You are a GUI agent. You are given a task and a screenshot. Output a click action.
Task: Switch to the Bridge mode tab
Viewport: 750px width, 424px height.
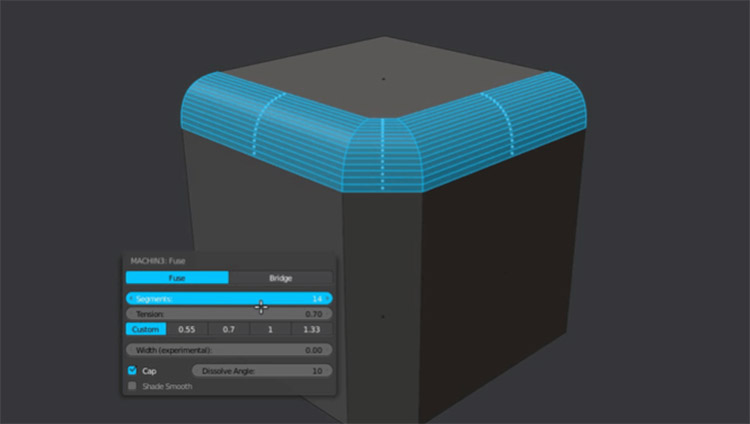pyautogui.click(x=280, y=278)
